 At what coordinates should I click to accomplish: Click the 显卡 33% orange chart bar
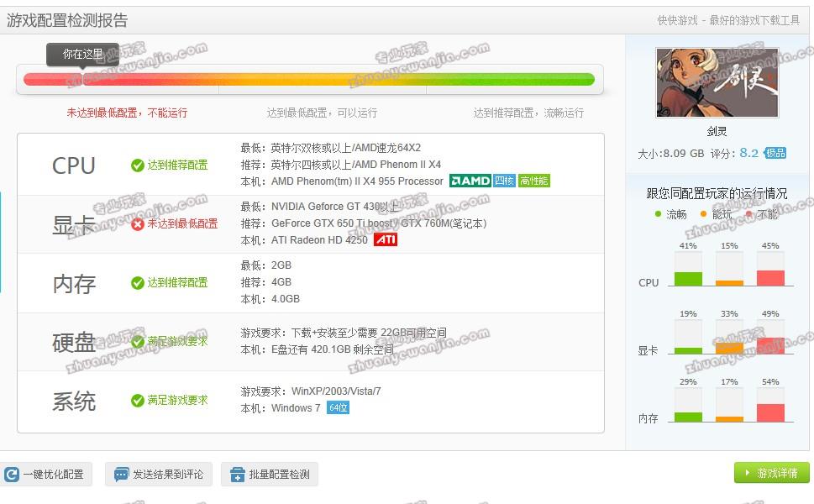pyautogui.click(x=729, y=349)
